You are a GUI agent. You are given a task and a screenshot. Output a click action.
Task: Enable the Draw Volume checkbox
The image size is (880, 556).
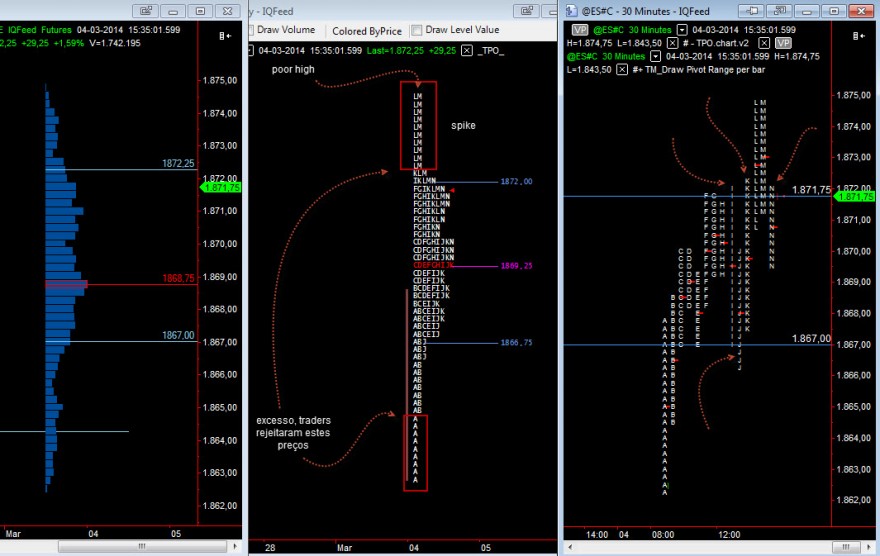[251, 30]
